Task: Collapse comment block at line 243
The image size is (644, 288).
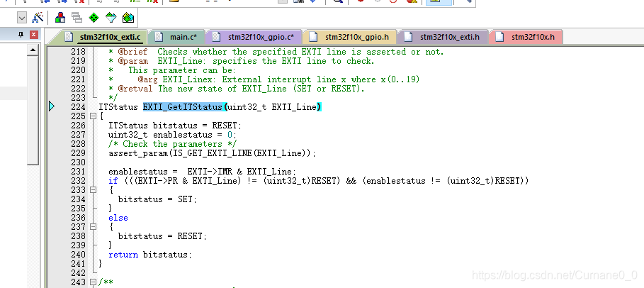Action: [x=94, y=282]
